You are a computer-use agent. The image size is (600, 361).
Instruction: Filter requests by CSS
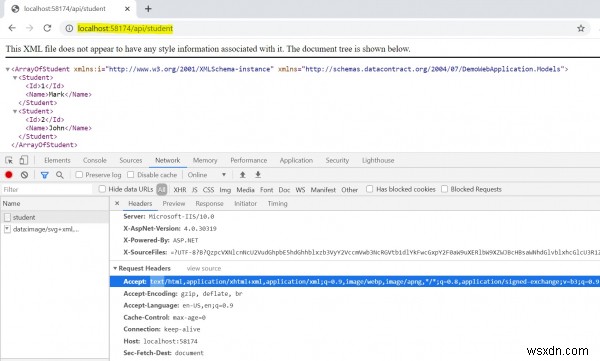[209, 189]
